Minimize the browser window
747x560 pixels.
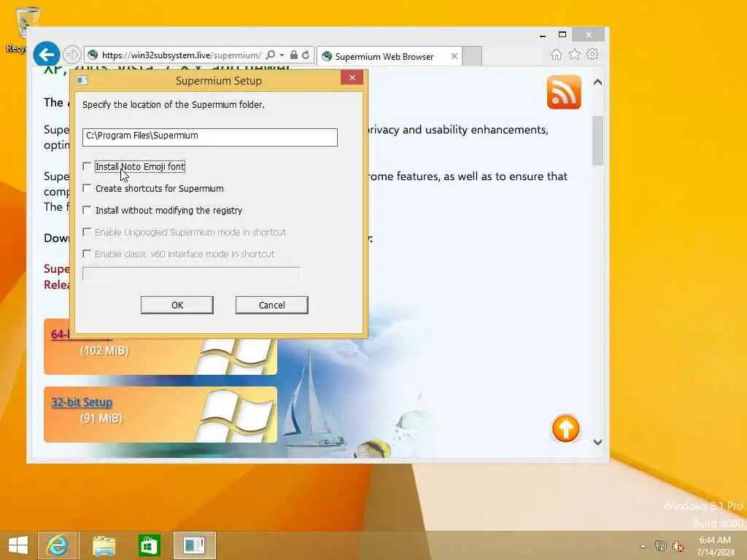click(x=543, y=35)
